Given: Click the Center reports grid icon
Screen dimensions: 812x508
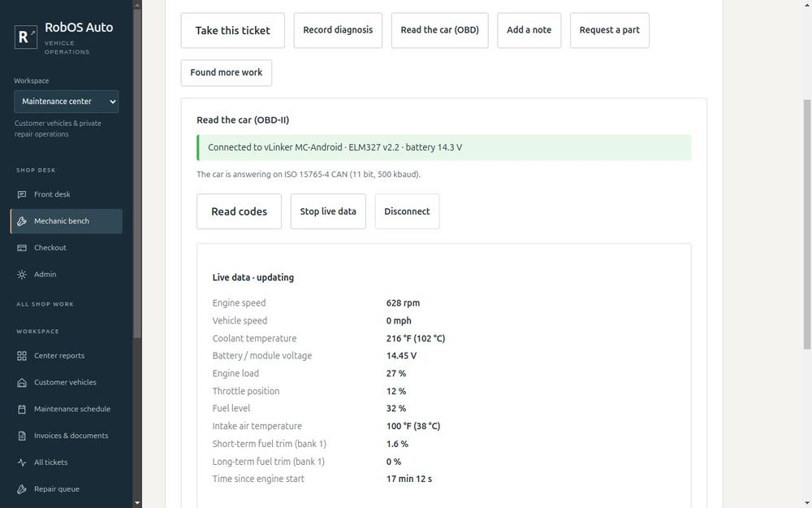Looking at the screenshot, I should (x=22, y=356).
